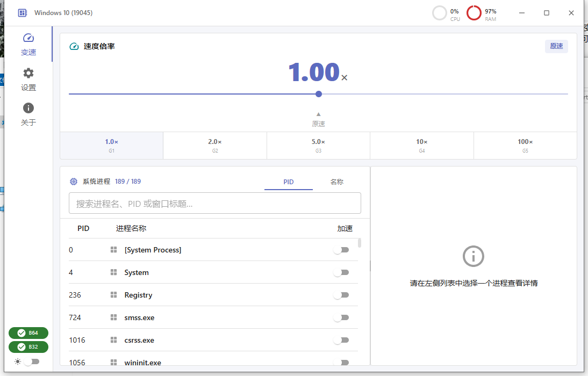Enable acceleration for [System Process]
The image size is (588, 376).
(x=341, y=250)
